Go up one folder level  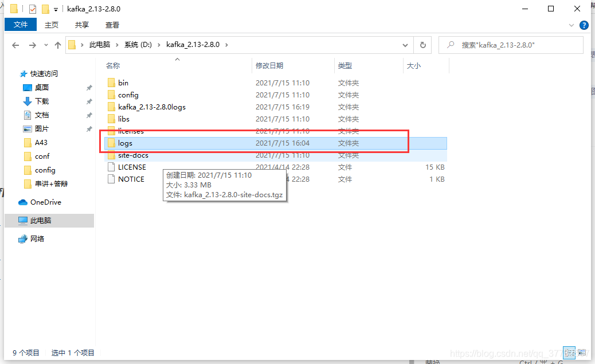coord(58,45)
